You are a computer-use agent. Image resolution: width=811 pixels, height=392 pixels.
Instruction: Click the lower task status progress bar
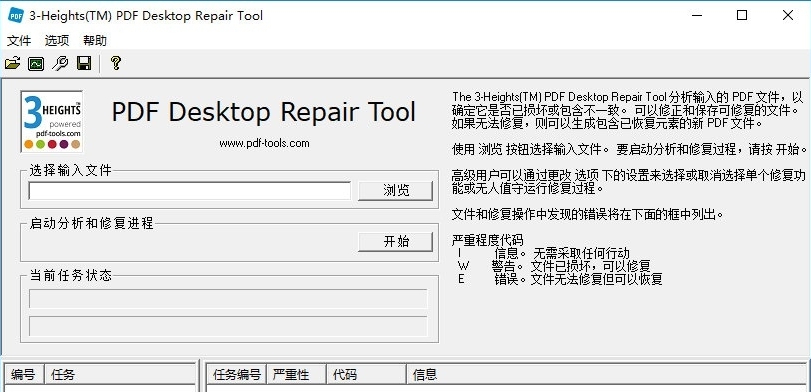click(x=228, y=326)
